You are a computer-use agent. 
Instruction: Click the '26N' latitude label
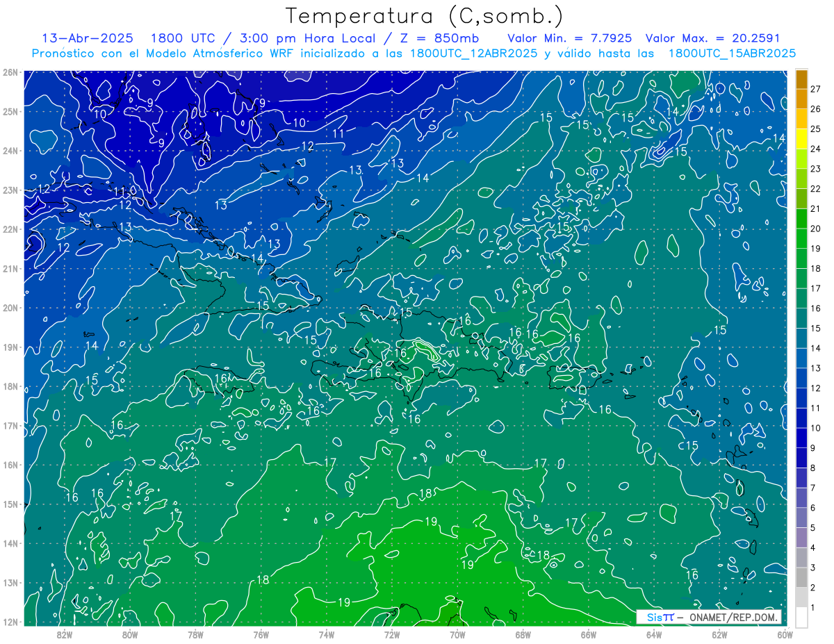pyautogui.click(x=10, y=72)
